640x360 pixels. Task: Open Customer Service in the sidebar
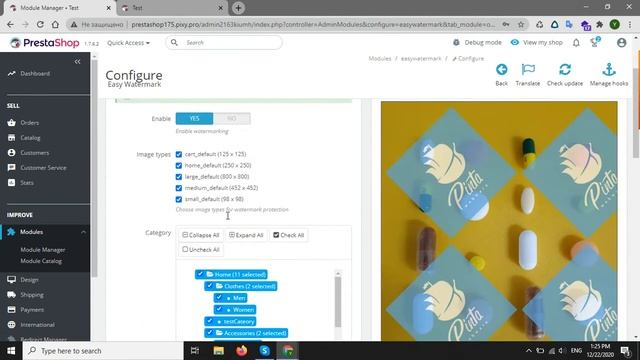(x=43, y=168)
